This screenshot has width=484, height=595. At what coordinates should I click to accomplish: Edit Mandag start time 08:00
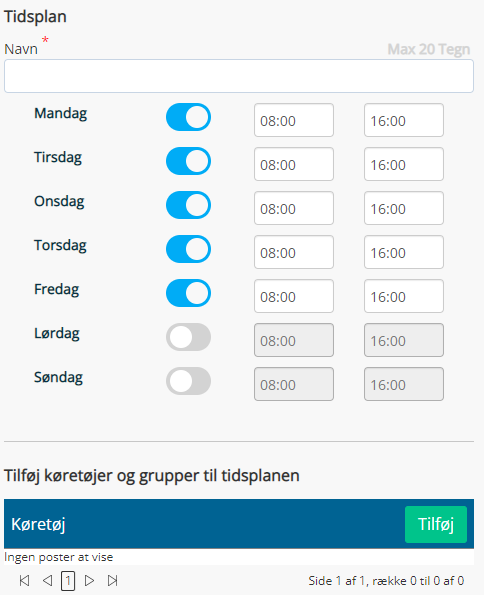tap(294, 120)
